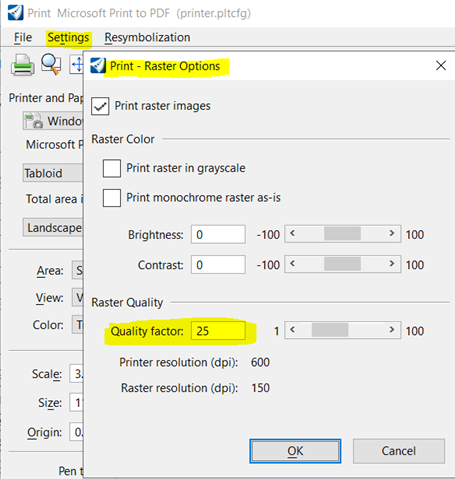Click the MicroStation icon in title bar
This screenshot has height=479, width=455.
tap(15, 13)
